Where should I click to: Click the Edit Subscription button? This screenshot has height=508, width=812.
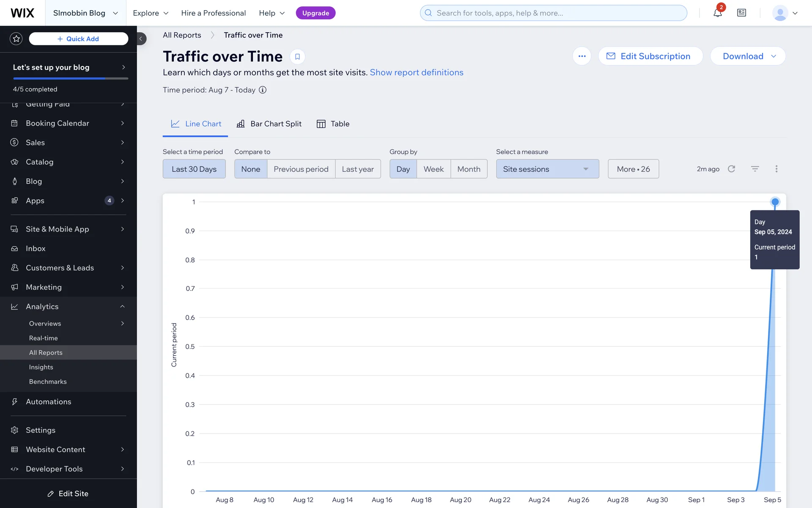[x=650, y=56]
